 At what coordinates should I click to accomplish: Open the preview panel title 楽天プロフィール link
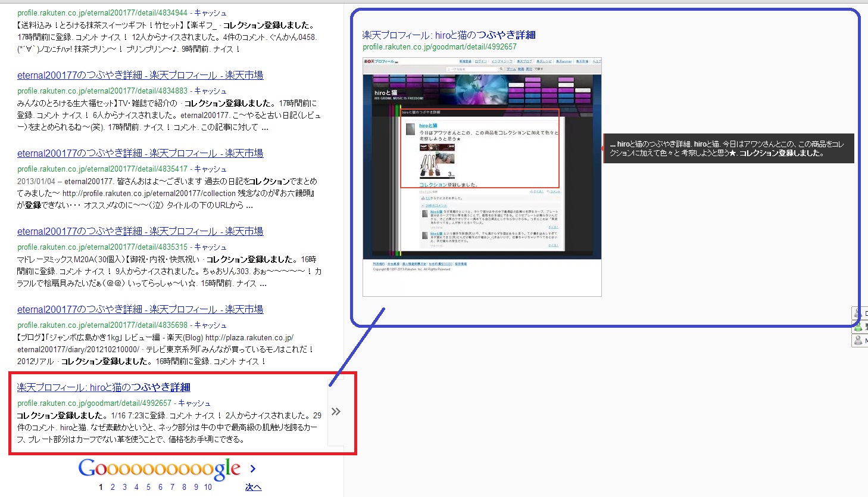coord(448,35)
